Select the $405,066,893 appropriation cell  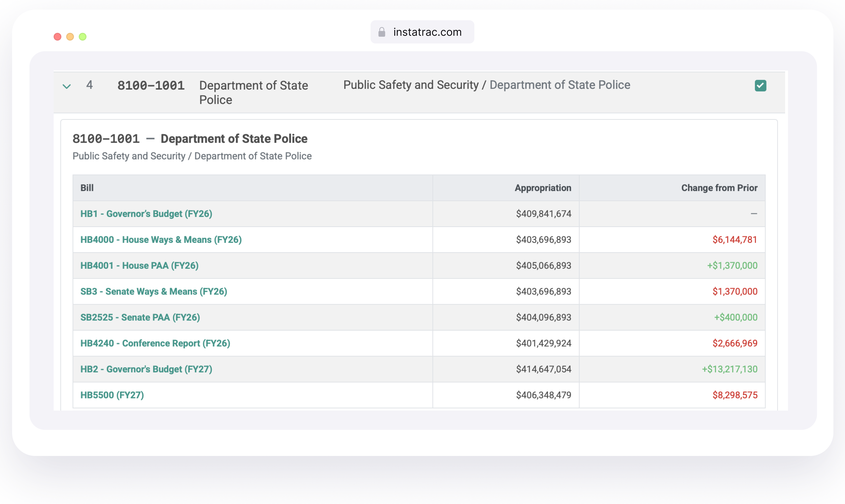pyautogui.click(x=506, y=265)
